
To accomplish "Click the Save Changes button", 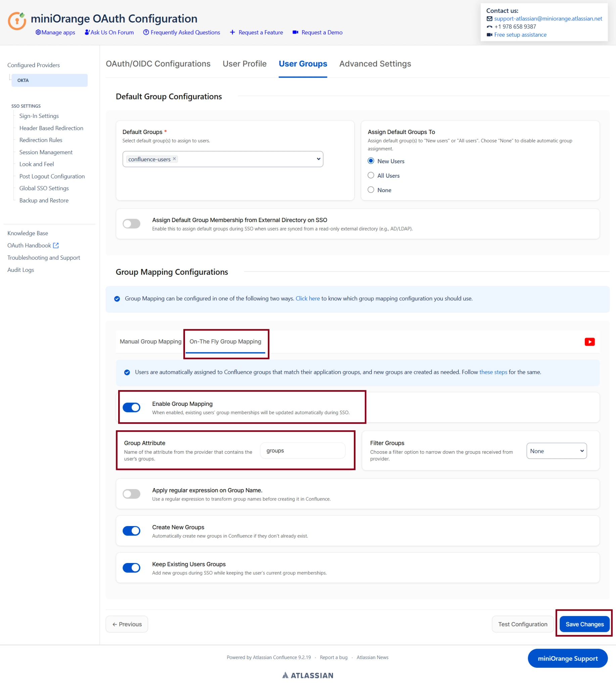I will [584, 624].
